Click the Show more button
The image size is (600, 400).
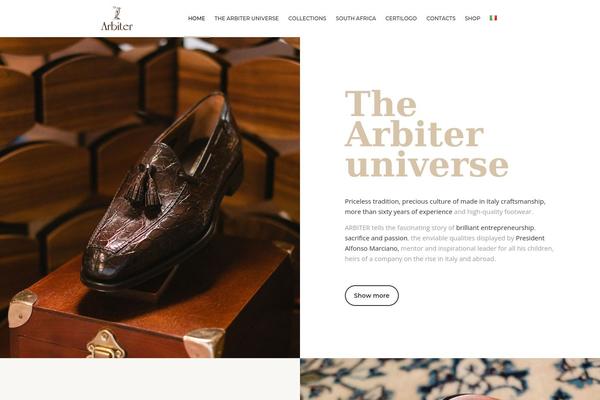[x=372, y=296]
